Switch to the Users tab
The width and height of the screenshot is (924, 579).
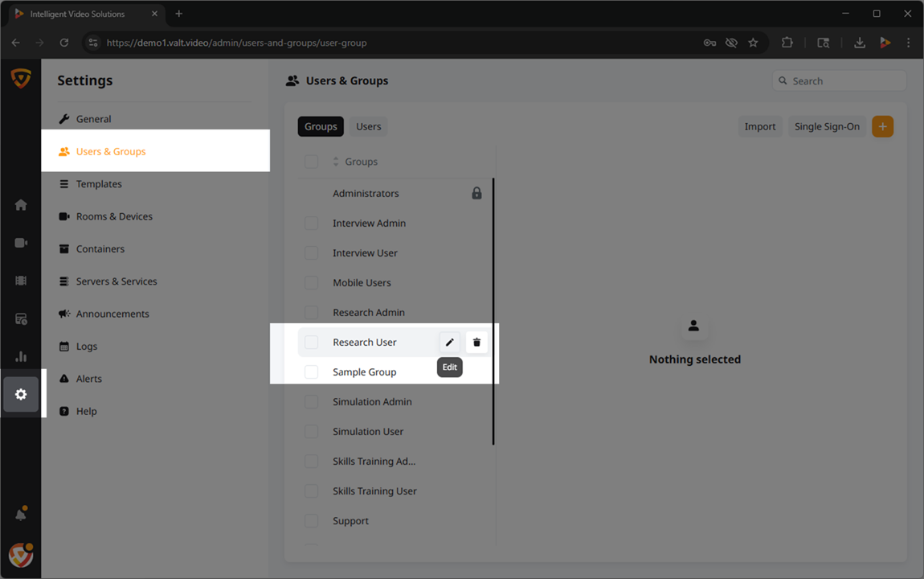coord(368,126)
